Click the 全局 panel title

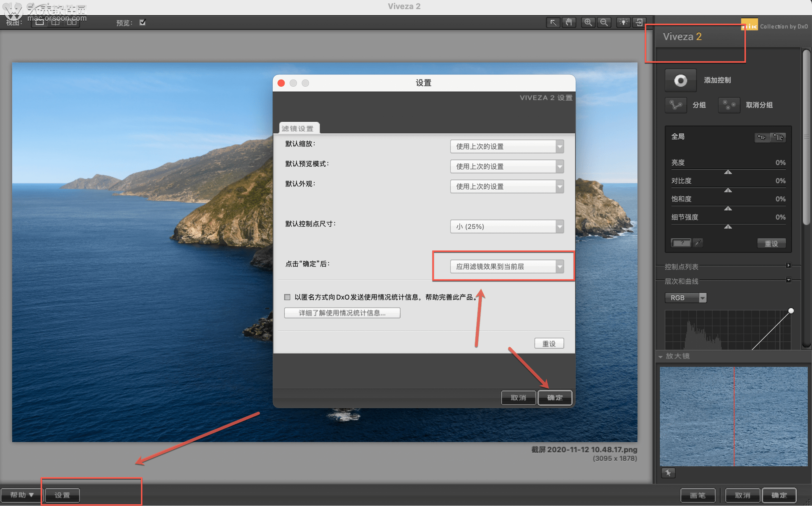(678, 136)
